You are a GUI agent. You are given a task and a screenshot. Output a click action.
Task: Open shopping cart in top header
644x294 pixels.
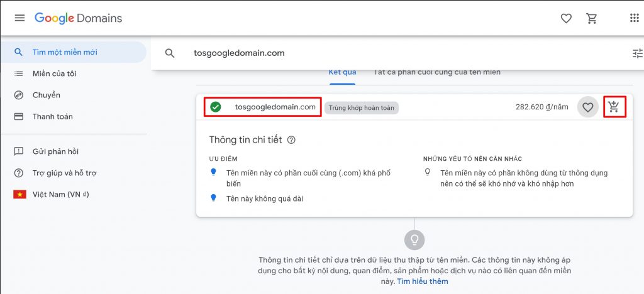pos(592,18)
